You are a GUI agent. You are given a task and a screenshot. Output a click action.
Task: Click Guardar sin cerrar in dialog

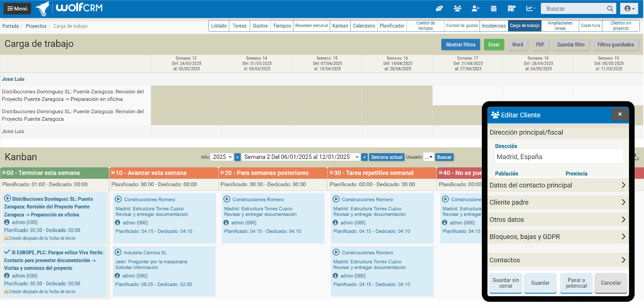pos(506,283)
